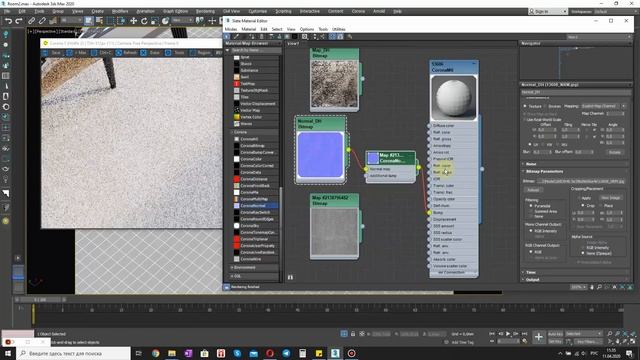Open Modifiers menu in 3ds Max
640x360 pixels.
point(120,11)
